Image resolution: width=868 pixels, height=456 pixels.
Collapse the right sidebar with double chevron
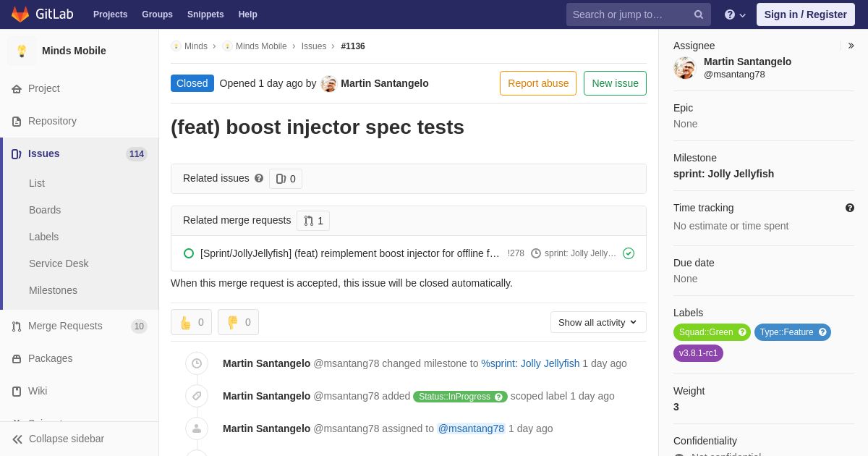click(851, 46)
